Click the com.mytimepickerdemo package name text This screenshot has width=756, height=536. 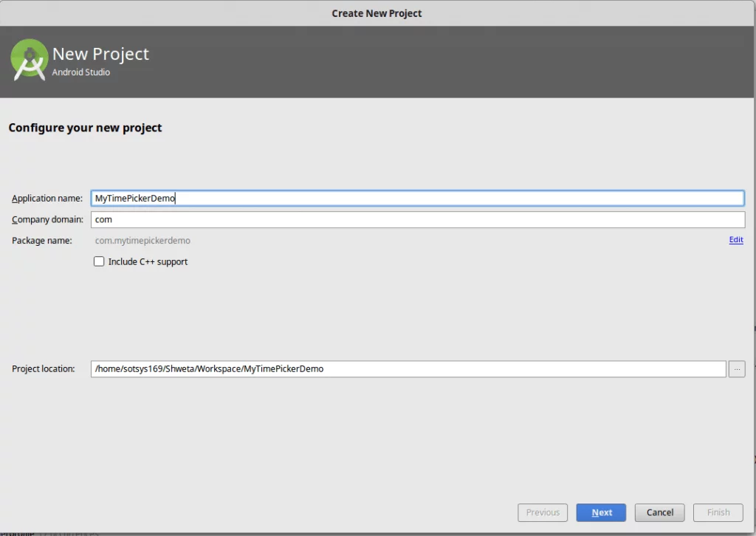point(142,241)
